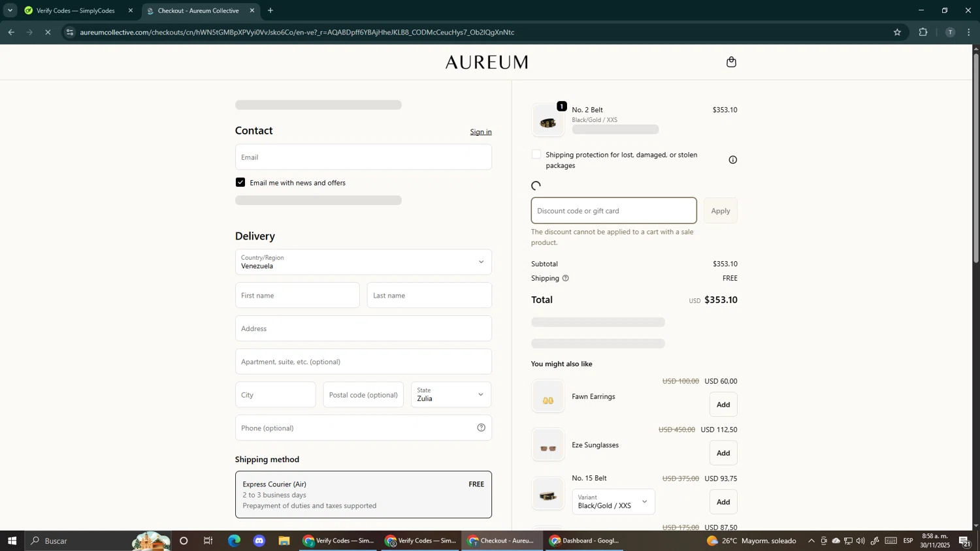Viewport: 980px width, 551px height.
Task: Add Fawn Earrings to the order
Action: (x=723, y=405)
